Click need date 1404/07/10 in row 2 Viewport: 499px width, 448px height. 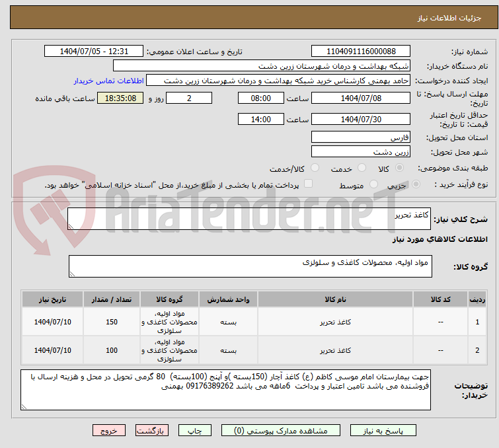click(x=52, y=350)
